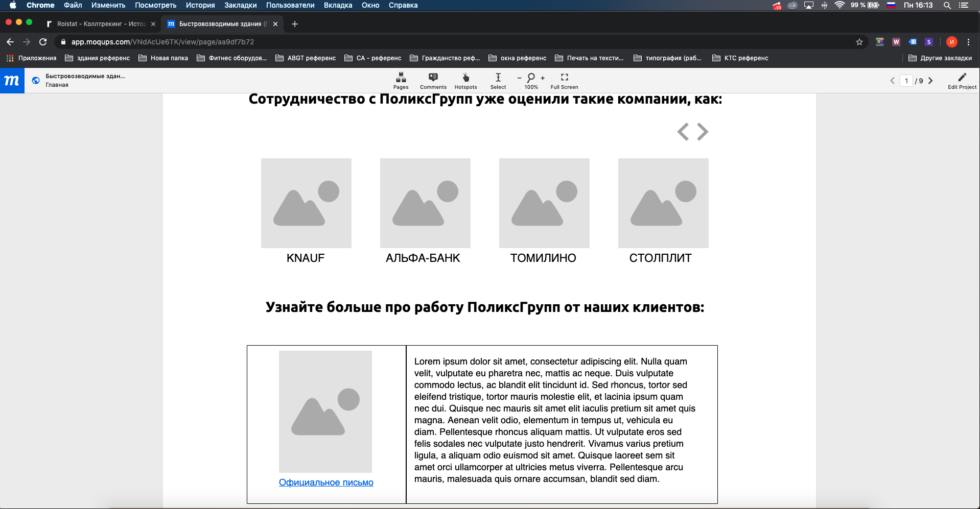Viewport: 980px width, 509px height.
Task: Expand the здания референс bookmark folder
Action: coord(98,58)
